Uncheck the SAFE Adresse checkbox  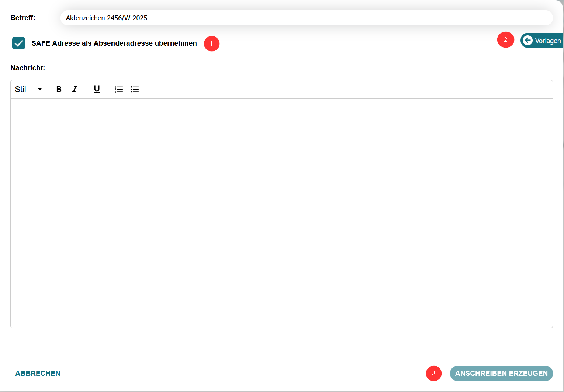18,43
